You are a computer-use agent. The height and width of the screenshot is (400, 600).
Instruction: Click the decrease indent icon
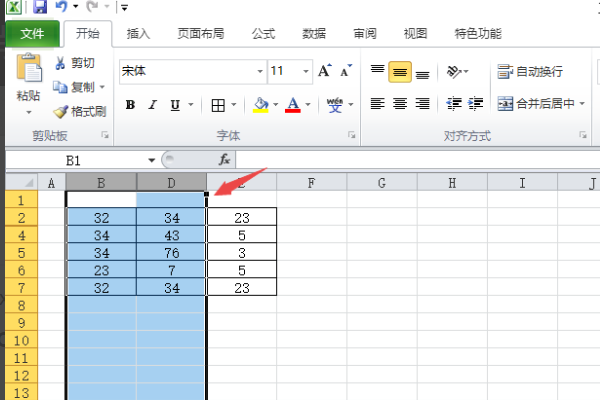click(454, 103)
